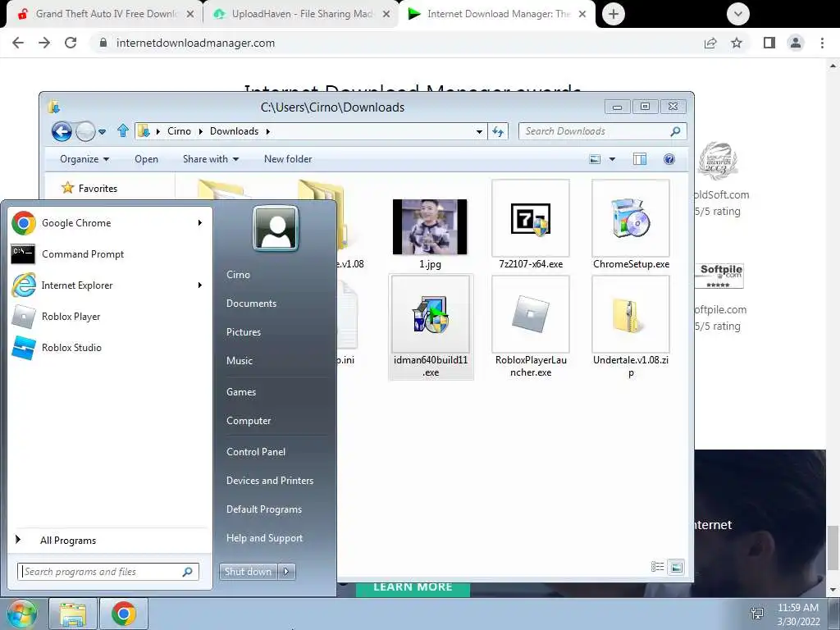
Task: Create a New folder
Action: tap(288, 159)
